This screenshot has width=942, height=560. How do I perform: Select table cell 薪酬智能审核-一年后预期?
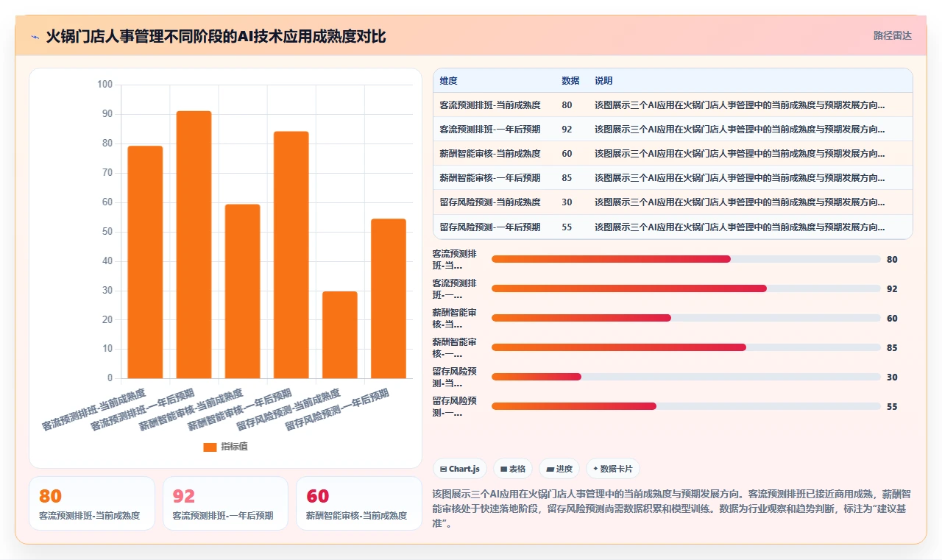coord(490,178)
